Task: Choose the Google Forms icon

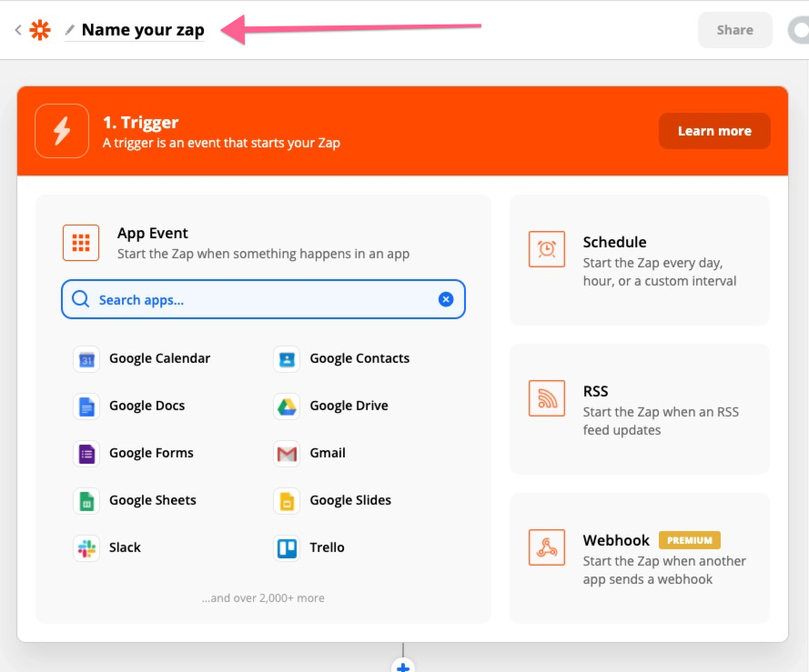Action: point(86,454)
